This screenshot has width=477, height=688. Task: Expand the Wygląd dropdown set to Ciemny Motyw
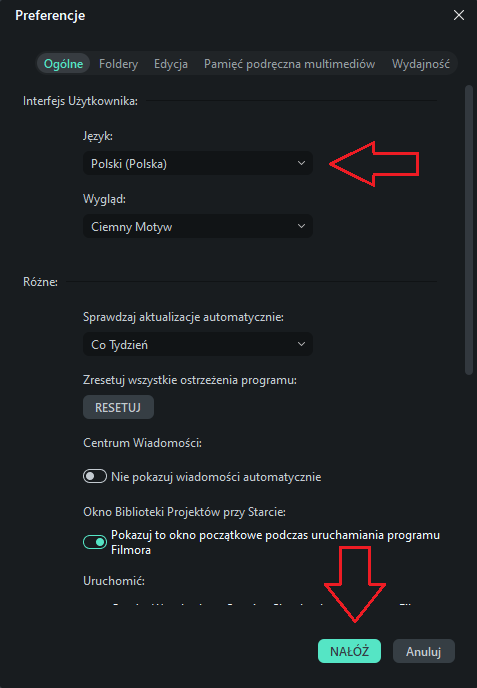point(198,226)
